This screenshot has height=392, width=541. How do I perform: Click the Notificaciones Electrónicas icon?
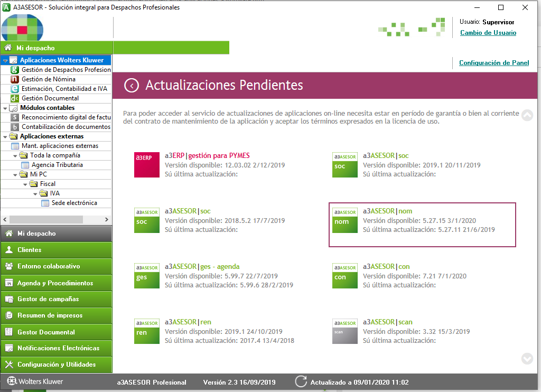tap(10, 348)
